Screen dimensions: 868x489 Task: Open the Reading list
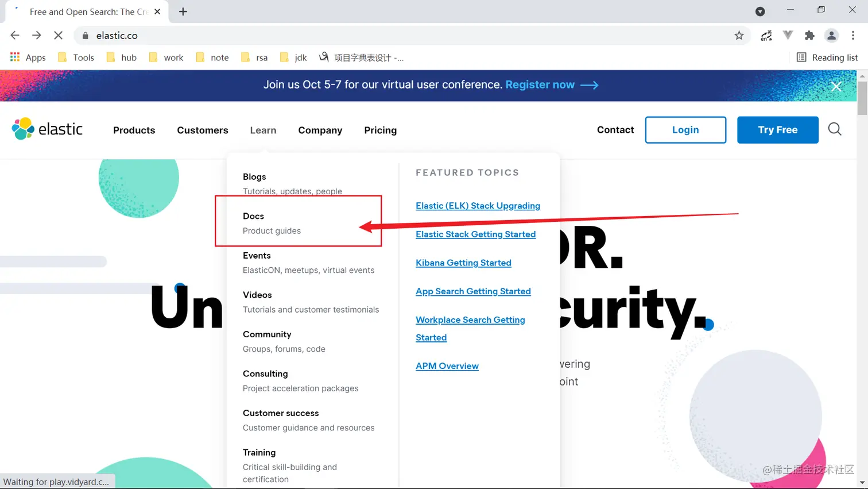[x=827, y=57]
